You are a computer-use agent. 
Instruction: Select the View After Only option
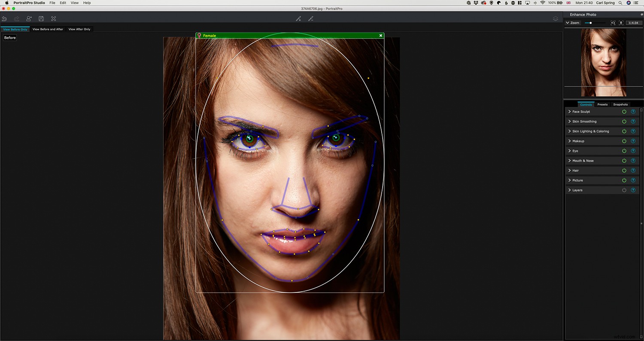pyautogui.click(x=79, y=29)
